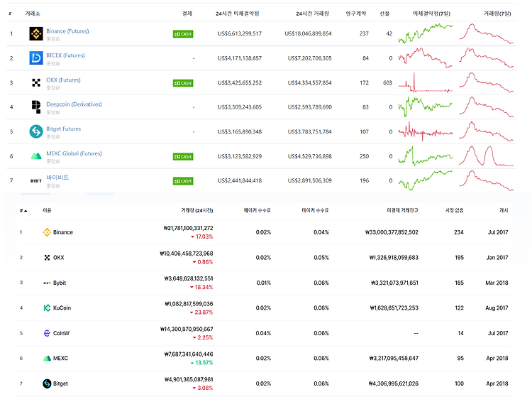This screenshot has height=397, width=532.
Task: Click the OKX (Futures) logo icon
Action: 36,82
